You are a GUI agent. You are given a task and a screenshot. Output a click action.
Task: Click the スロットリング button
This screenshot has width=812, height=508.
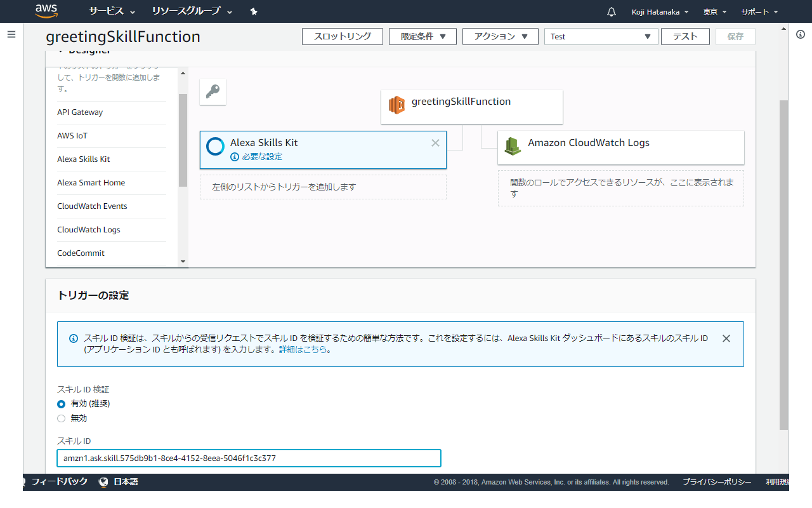tap(343, 37)
